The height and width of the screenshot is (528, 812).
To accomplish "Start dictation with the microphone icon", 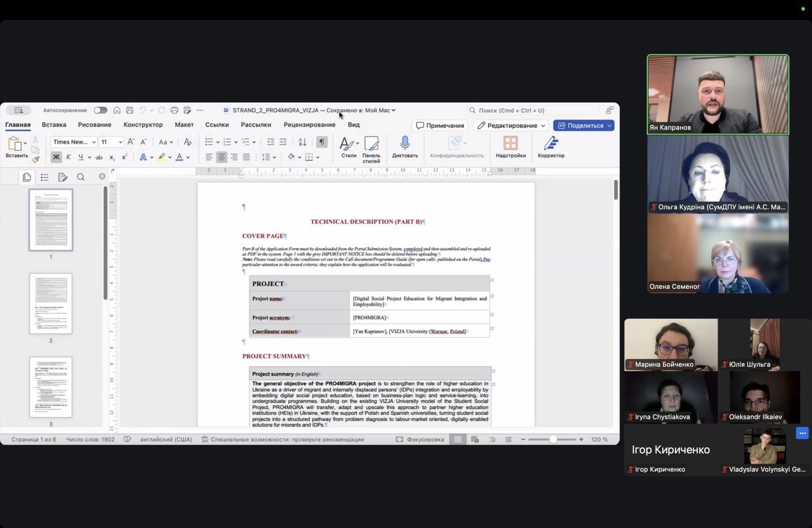I will (405, 147).
